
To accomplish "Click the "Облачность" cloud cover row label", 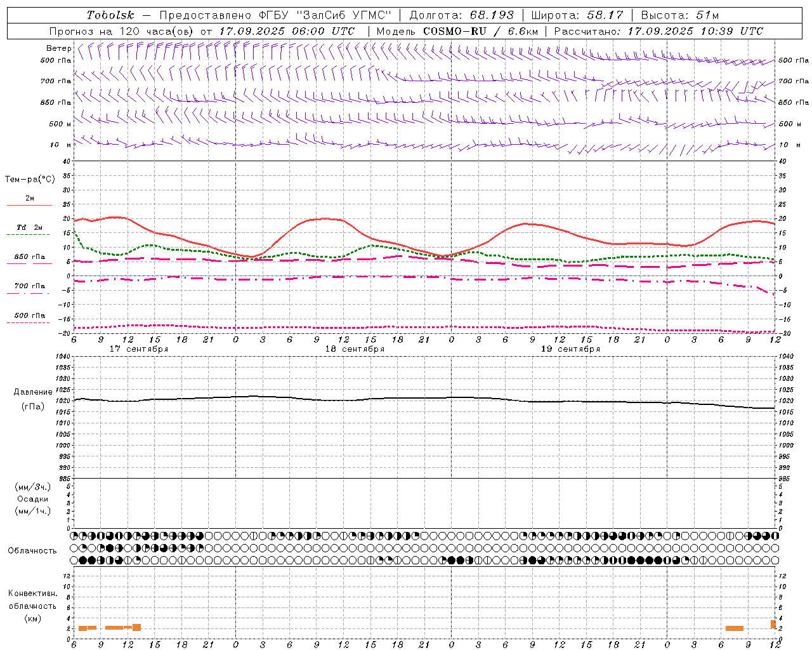I will pyautogui.click(x=32, y=550).
